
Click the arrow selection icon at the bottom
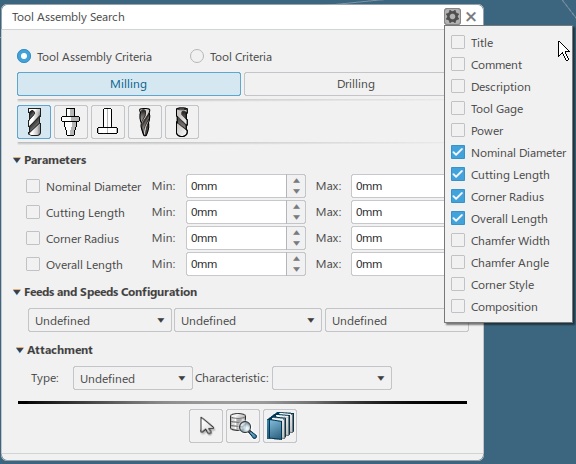tap(206, 426)
